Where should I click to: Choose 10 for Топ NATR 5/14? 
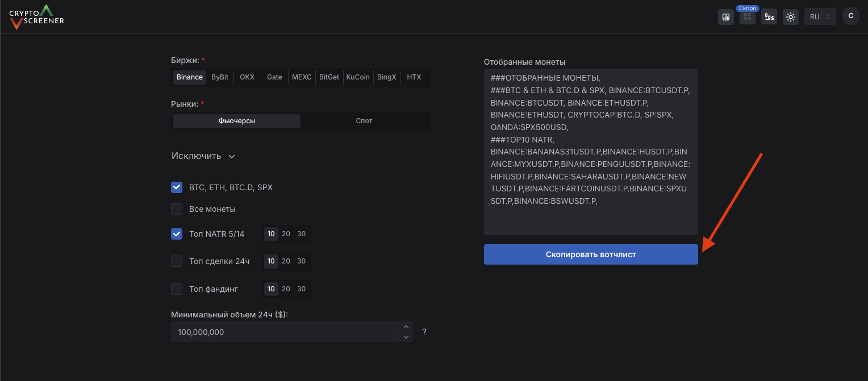pos(271,234)
